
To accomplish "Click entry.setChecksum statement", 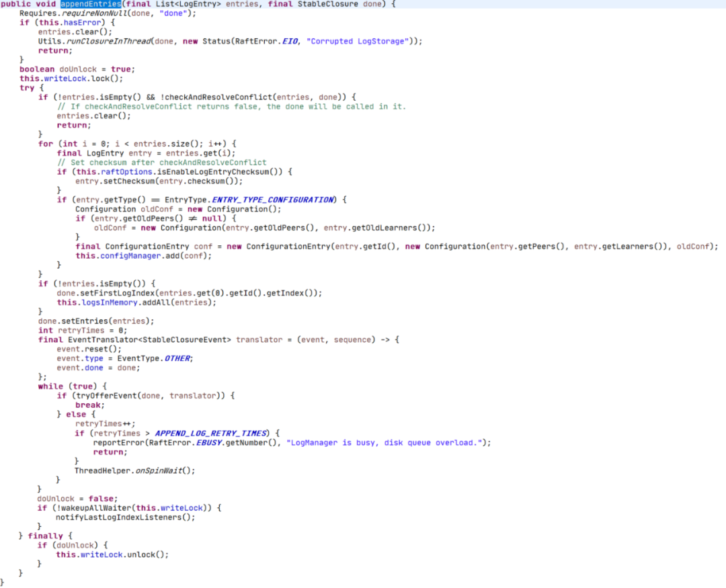I will pos(159,181).
